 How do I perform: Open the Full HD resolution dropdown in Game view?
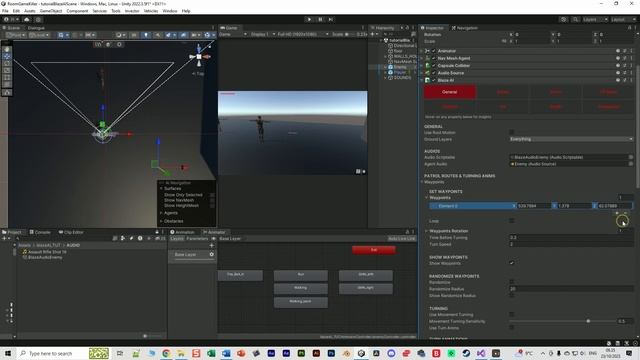pyautogui.click(x=303, y=34)
